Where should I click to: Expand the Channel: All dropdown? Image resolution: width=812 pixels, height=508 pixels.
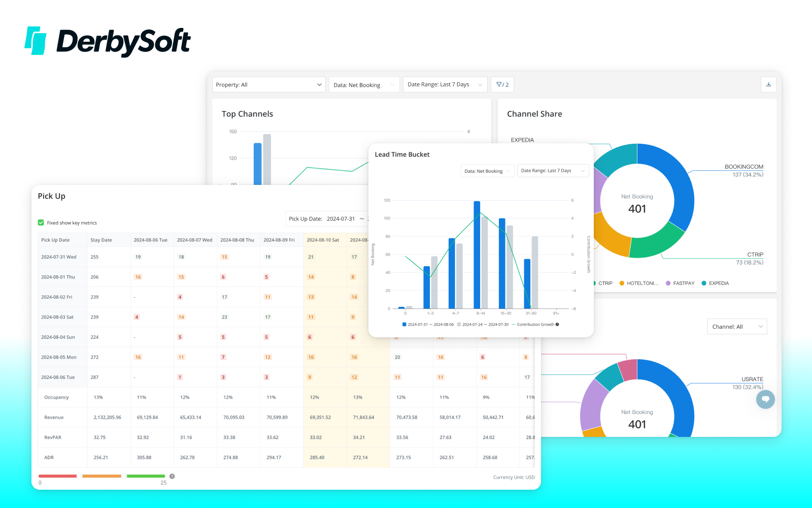[737, 327]
